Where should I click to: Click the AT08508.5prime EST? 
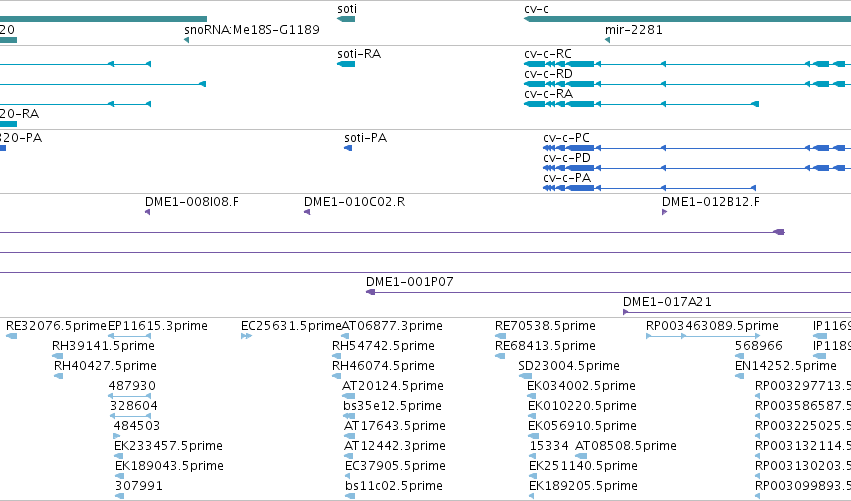pos(581,456)
